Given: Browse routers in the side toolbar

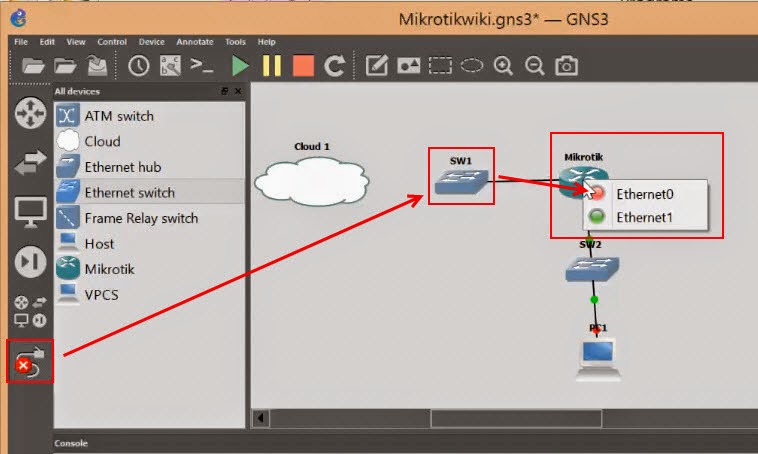Looking at the screenshot, I should pos(30,113).
